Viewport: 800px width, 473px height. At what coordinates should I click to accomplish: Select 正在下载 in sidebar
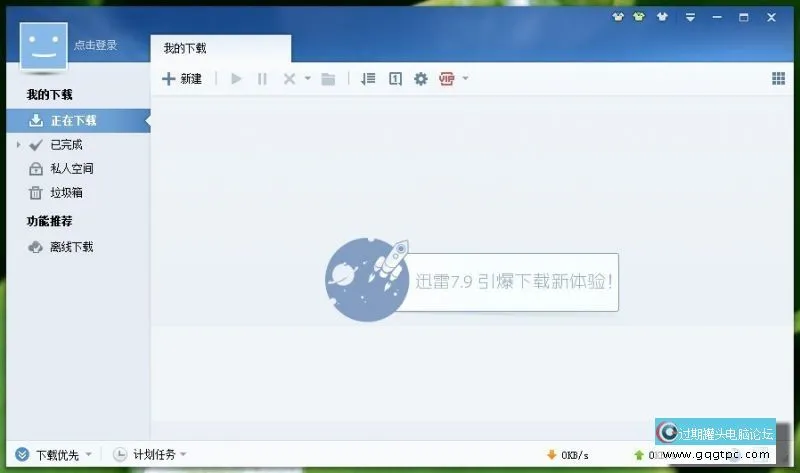[78, 120]
